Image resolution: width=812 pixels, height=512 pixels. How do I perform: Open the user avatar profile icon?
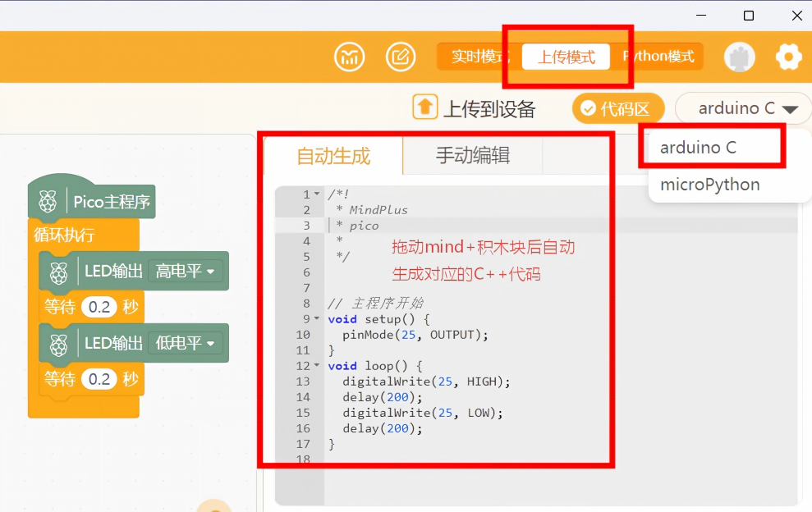(739, 57)
